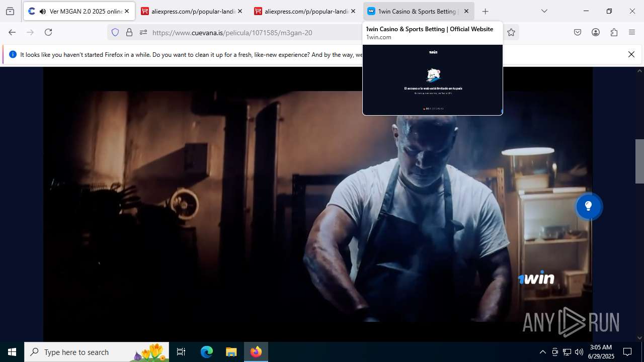Close the 1win Casino tab

[x=466, y=11]
